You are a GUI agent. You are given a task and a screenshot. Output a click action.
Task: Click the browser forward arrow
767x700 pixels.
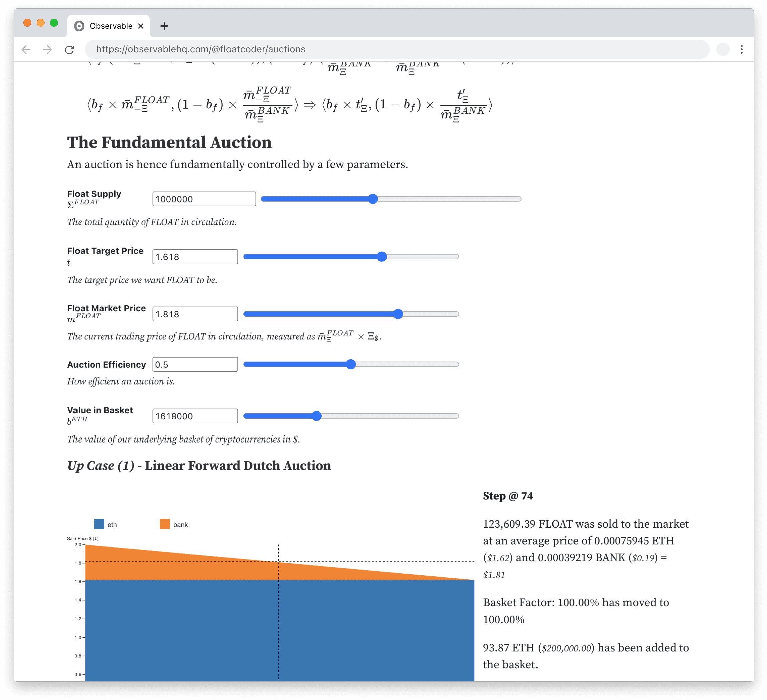47,49
